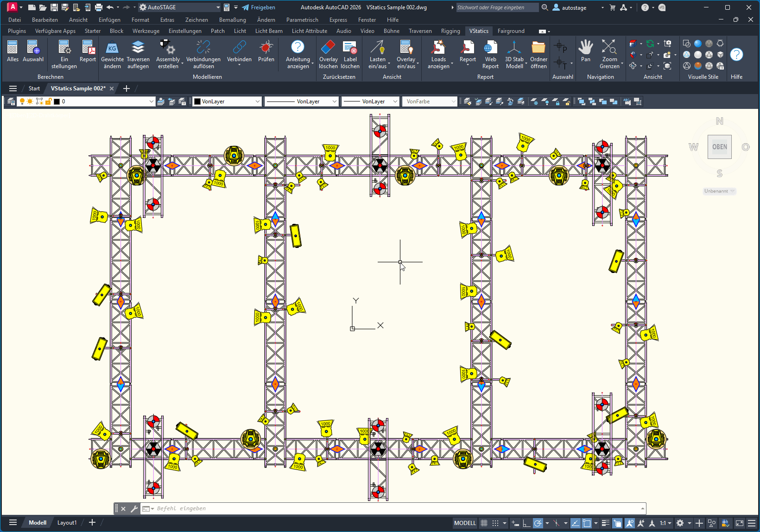The width and height of the screenshot is (760, 532).
Task: Toggle ortho mode in status bar
Action: tap(526, 523)
